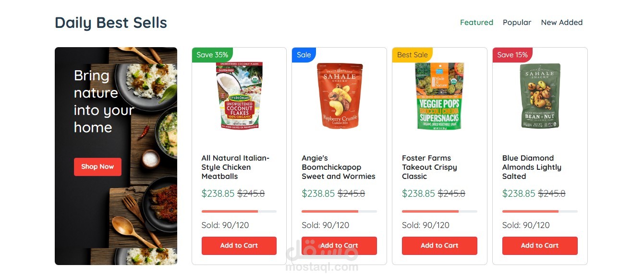Add Angie's Boomchickapop to cart
Viewport: 644px width, 279px height.
coord(339,245)
